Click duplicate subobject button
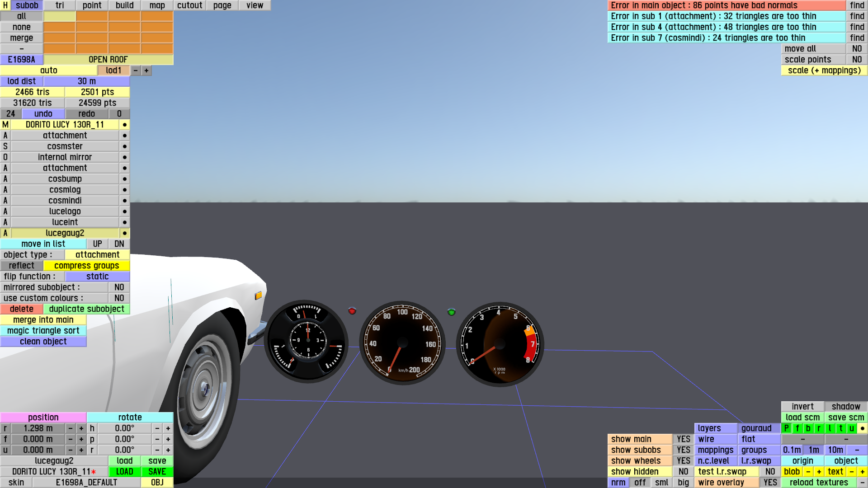868x488 pixels. (86, 309)
